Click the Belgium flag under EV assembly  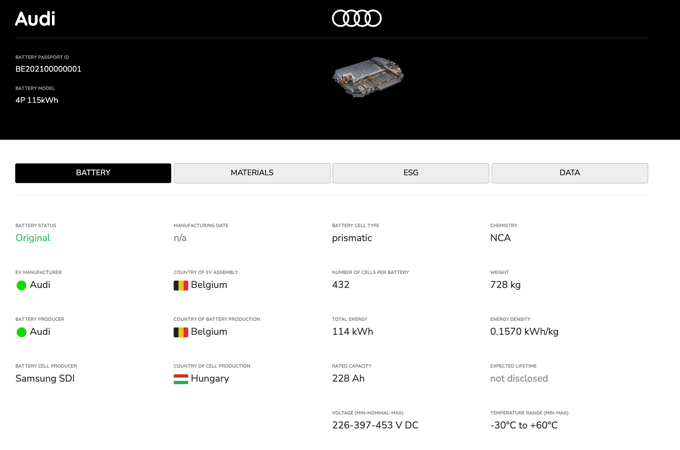(181, 285)
